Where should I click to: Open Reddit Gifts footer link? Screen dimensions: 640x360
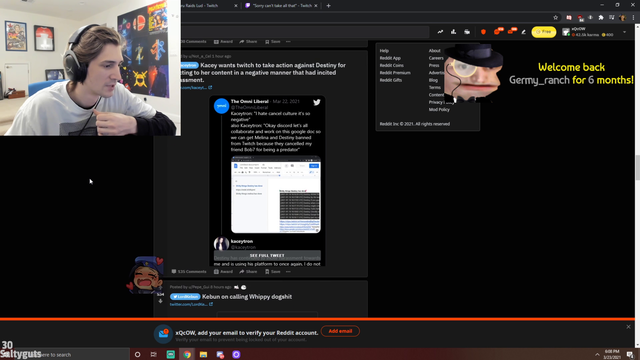[x=391, y=80]
